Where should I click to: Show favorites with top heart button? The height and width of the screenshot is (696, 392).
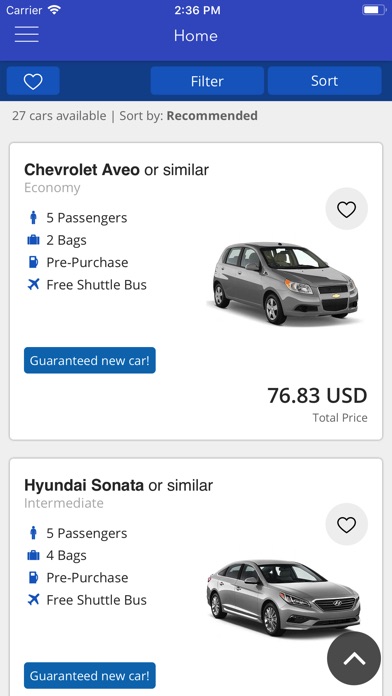[33, 81]
